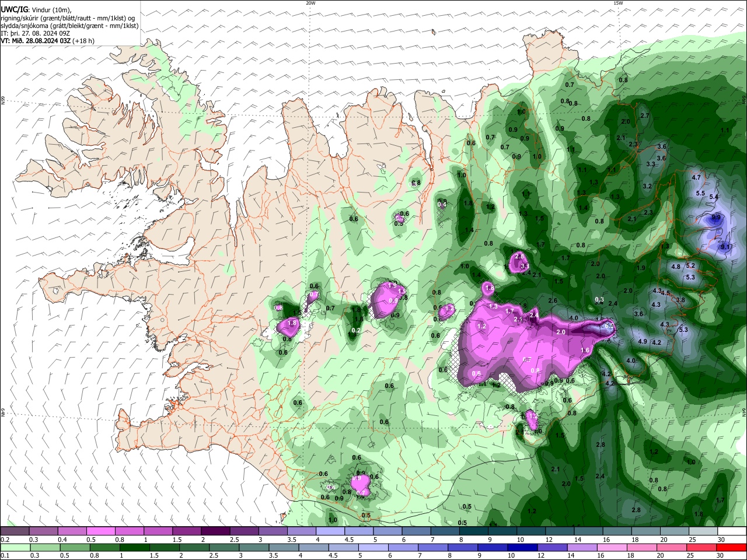Click the 3.8 precipitation value on the map
The height and width of the screenshot is (560, 747).
(680, 300)
